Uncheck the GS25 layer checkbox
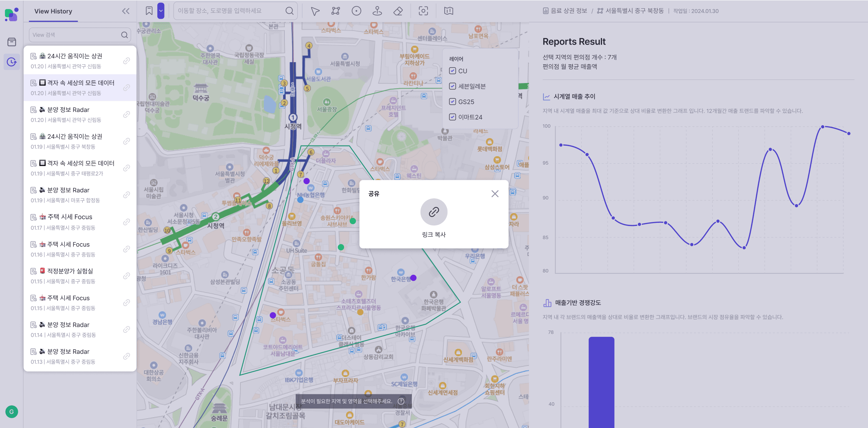The image size is (868, 428). tap(452, 101)
